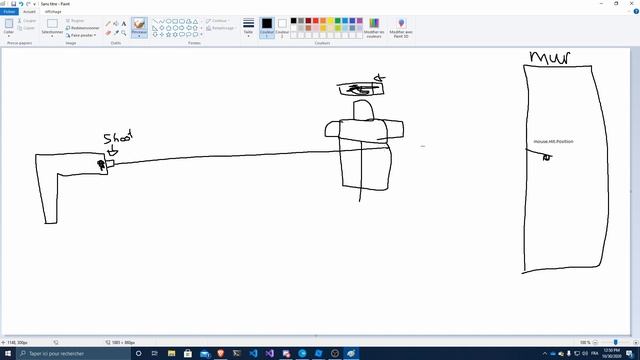The height and width of the screenshot is (360, 640).
Task: Pick the orange color swatch
Action: 323,20
